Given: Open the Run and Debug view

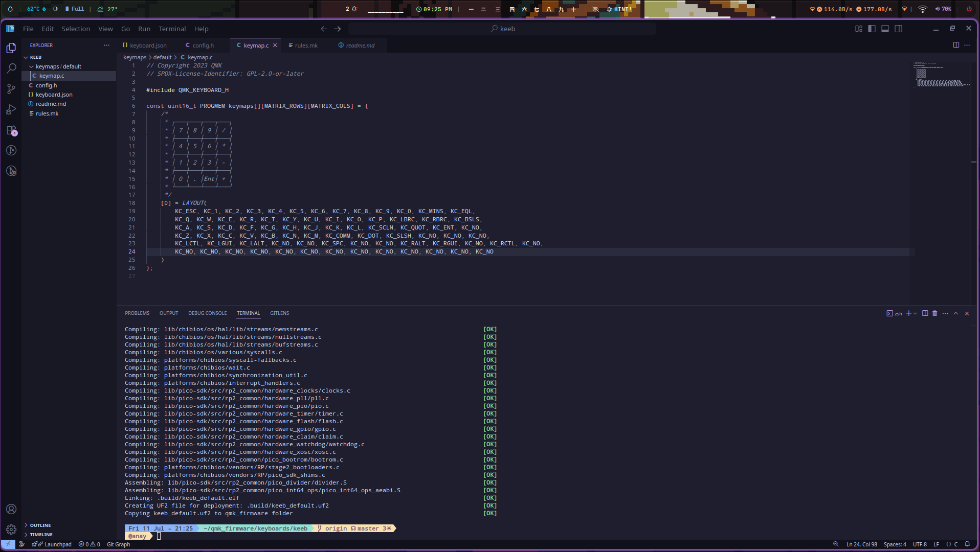Looking at the screenshot, I should pyautogui.click(x=11, y=109).
